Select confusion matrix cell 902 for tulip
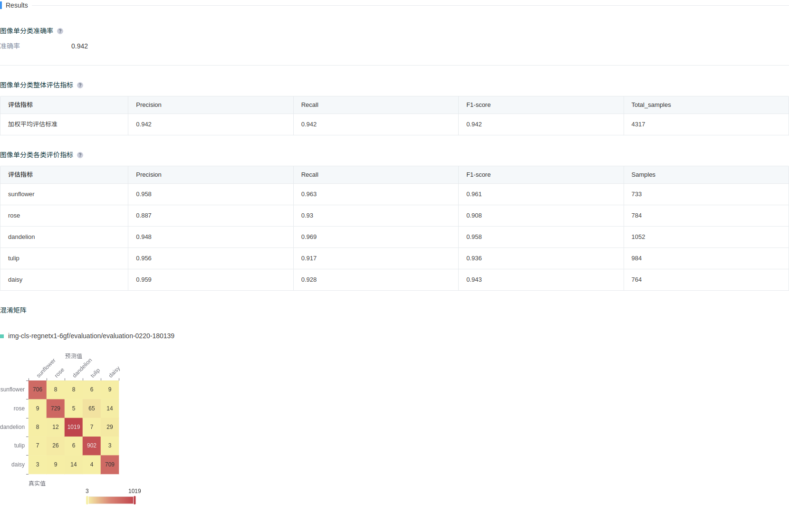 click(92, 446)
